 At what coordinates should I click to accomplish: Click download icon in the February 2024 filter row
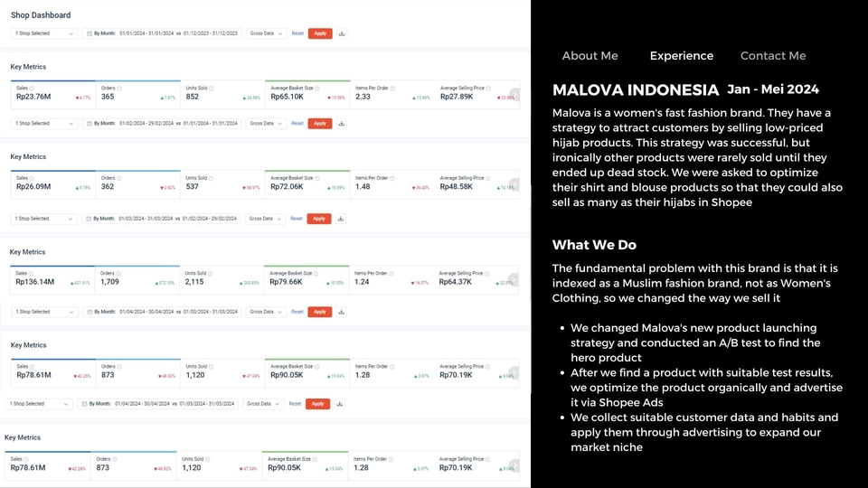pos(342,124)
